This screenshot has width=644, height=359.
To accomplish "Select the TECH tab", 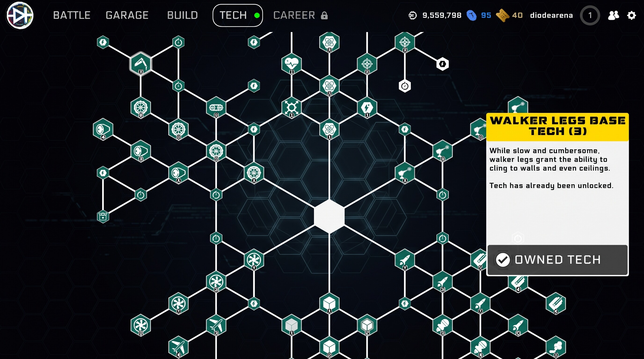I will pos(238,15).
